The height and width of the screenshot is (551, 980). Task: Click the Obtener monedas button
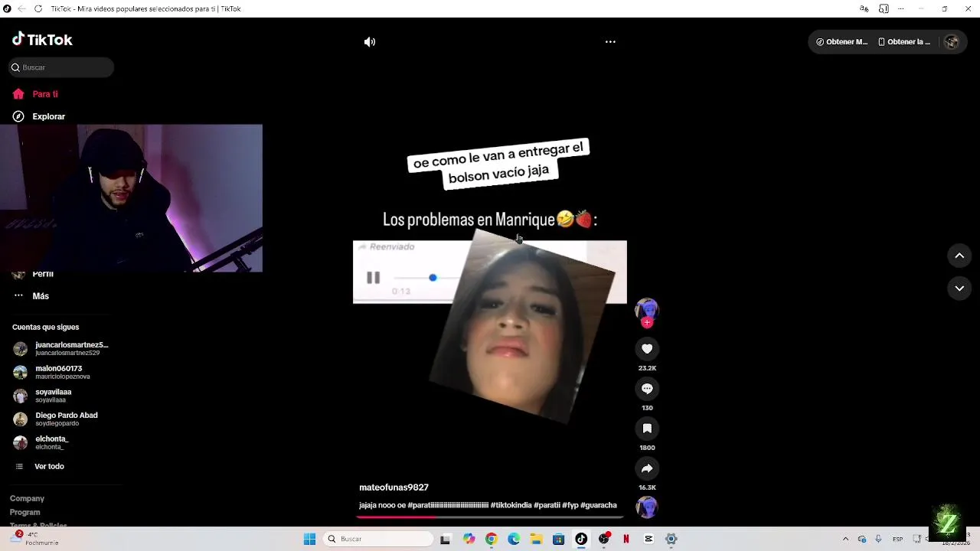click(x=841, y=42)
